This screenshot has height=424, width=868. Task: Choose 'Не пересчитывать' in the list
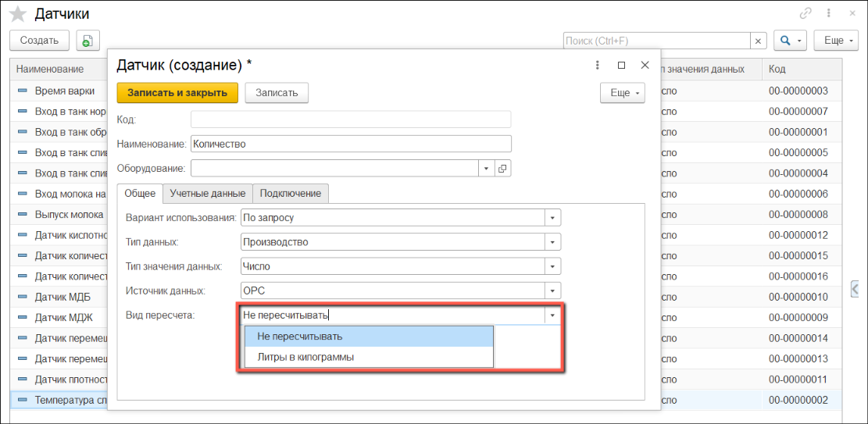299,337
